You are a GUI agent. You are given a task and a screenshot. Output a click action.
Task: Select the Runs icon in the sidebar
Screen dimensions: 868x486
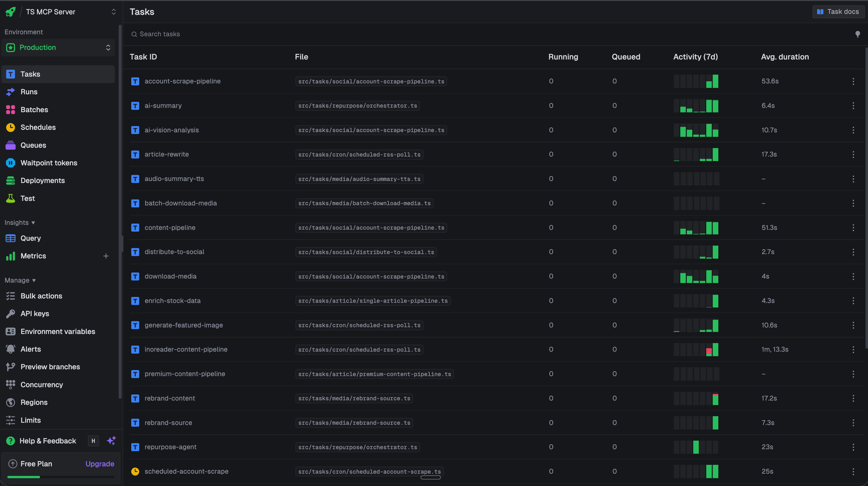10,92
